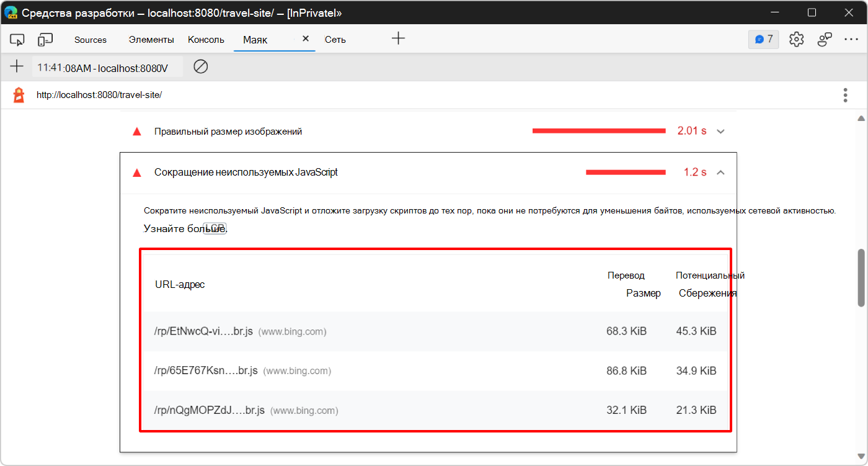Click the Lighthouse logo beside the URL
The height and width of the screenshot is (466, 868).
(x=17, y=94)
